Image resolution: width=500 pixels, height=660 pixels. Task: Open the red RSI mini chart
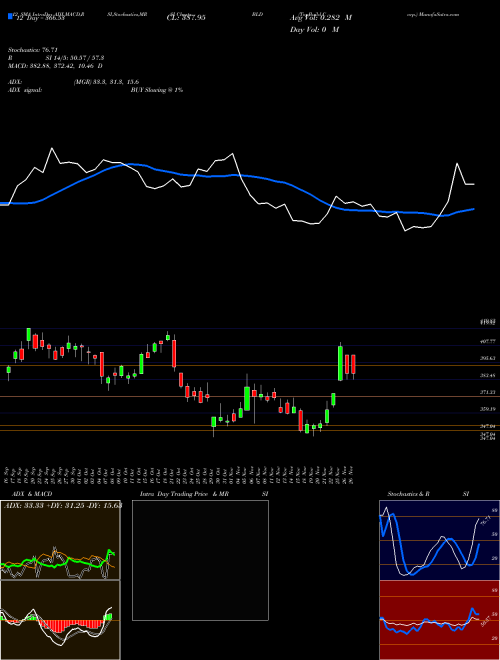[439, 620]
